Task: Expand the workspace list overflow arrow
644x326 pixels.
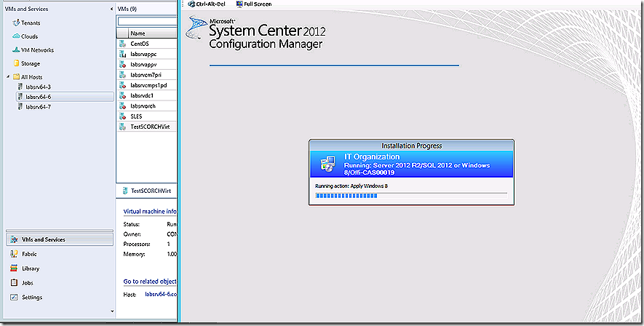Action: (112, 311)
